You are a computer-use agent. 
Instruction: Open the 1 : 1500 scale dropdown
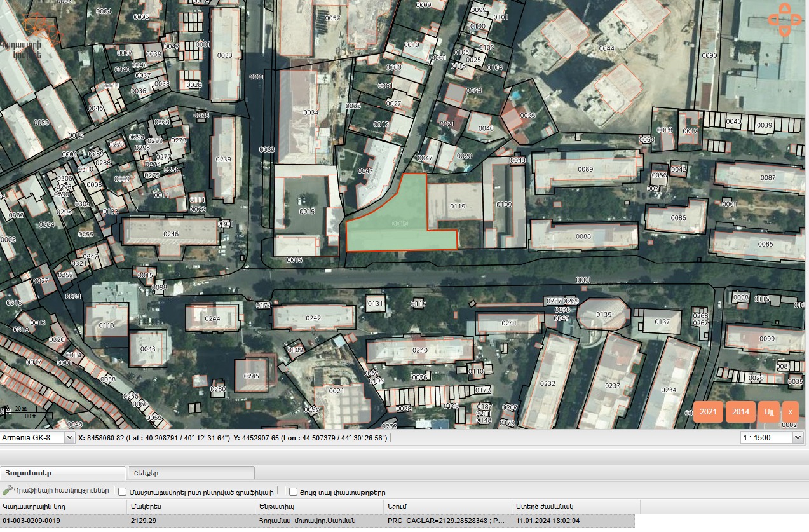[772, 438]
